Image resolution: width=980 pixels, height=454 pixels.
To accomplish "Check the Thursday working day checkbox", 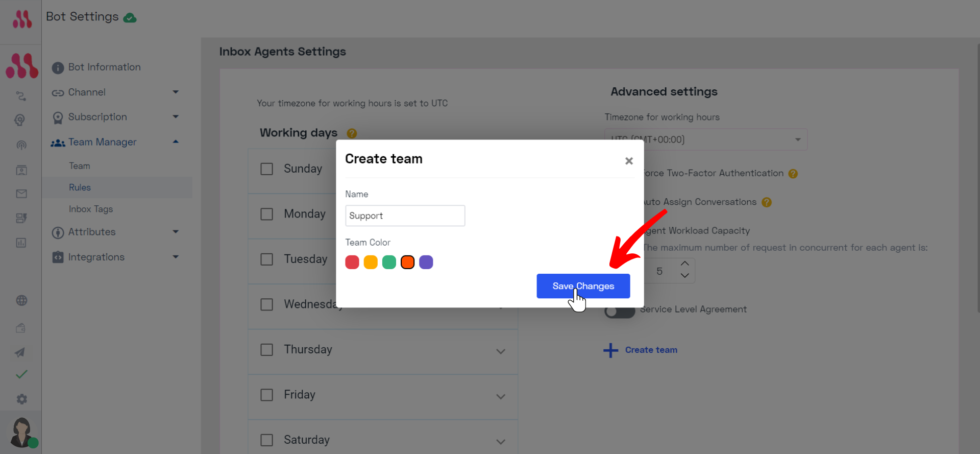I will pos(267,350).
